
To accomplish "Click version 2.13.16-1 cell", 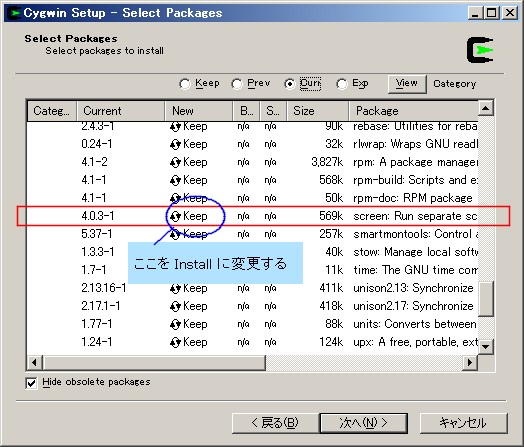I will (x=104, y=288).
